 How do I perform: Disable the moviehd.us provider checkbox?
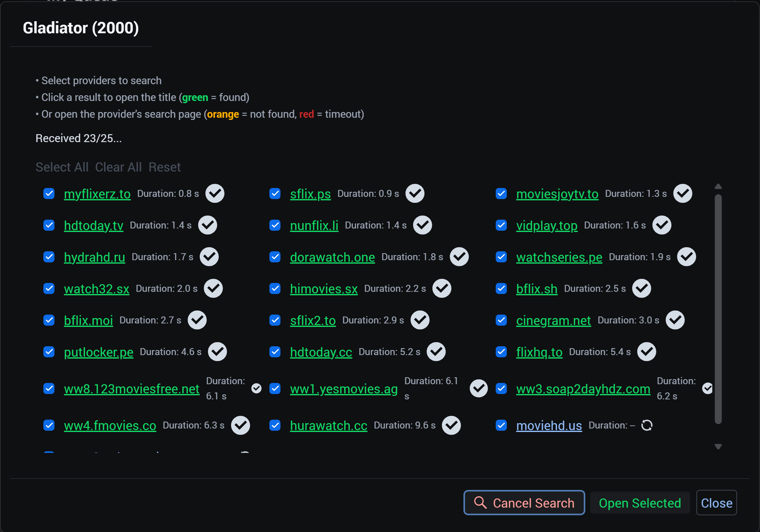point(501,425)
